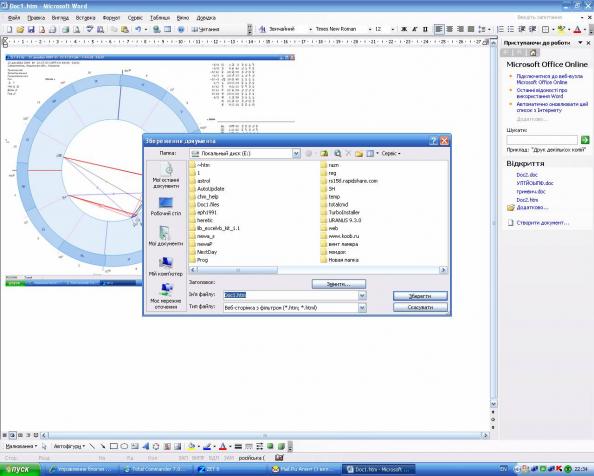Screen dimensions: 594x476
Task: Expand the file type dropdown arrow
Action: click(362, 308)
